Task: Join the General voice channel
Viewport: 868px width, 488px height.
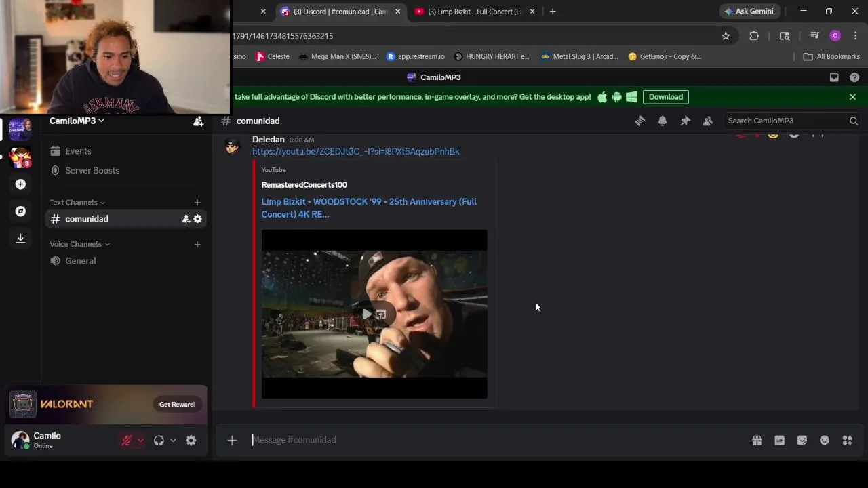Action: (x=125, y=261)
